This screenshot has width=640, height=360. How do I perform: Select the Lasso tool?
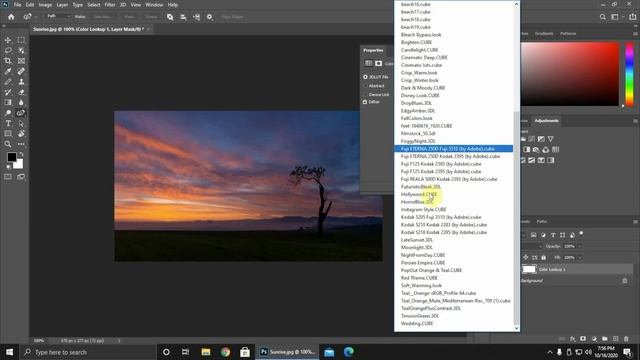[x=8, y=51]
